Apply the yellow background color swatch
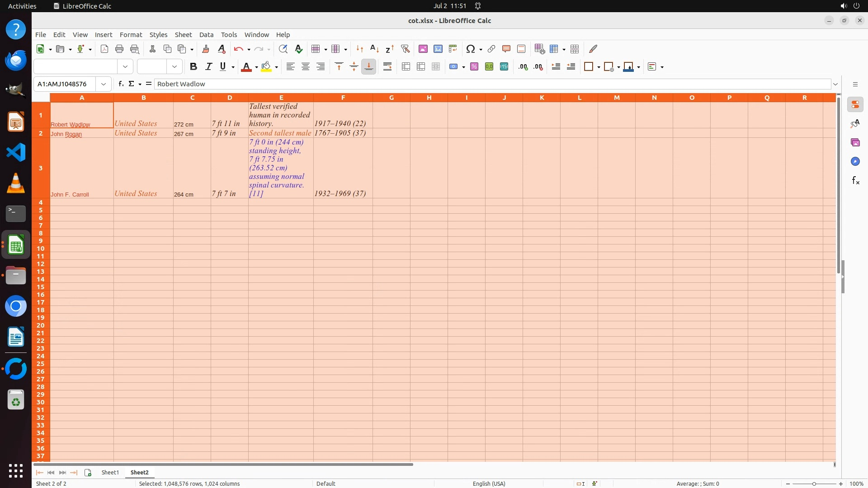 [x=266, y=67]
